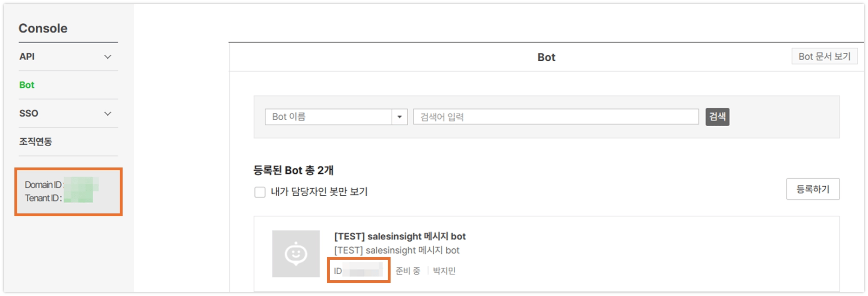Click the 검색 search button
Viewport: 868px width, 296px height.
[x=718, y=117]
